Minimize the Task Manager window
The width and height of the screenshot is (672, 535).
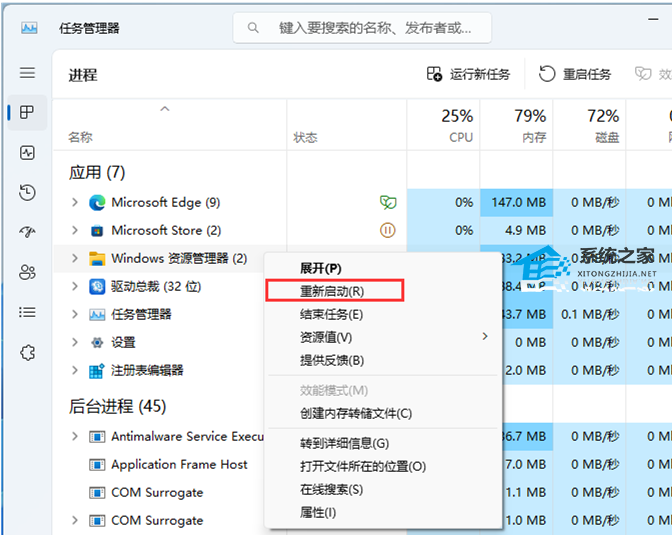[653, 20]
